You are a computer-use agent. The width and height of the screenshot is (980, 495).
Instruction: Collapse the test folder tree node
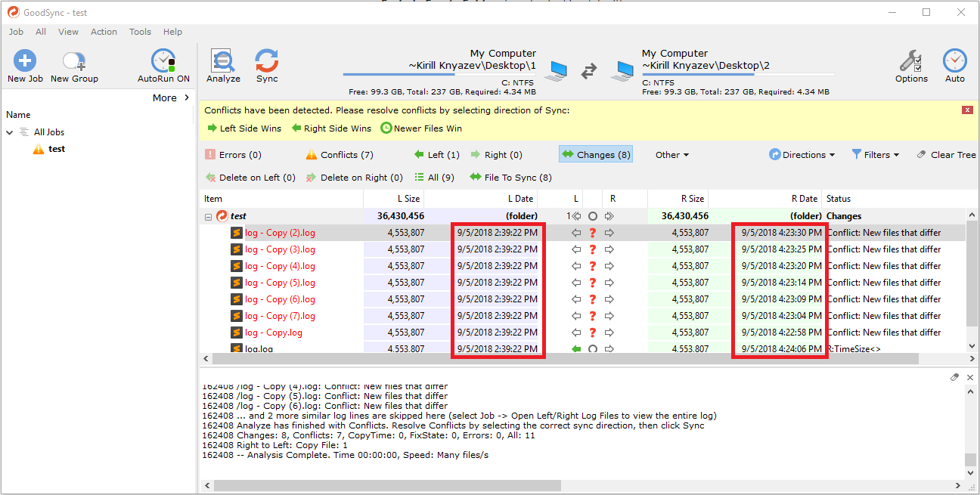208,217
